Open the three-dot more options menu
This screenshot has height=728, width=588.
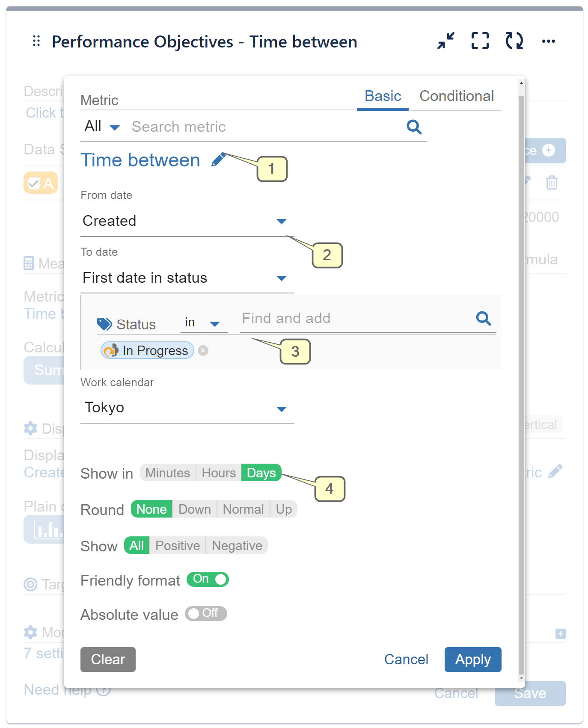tap(548, 41)
